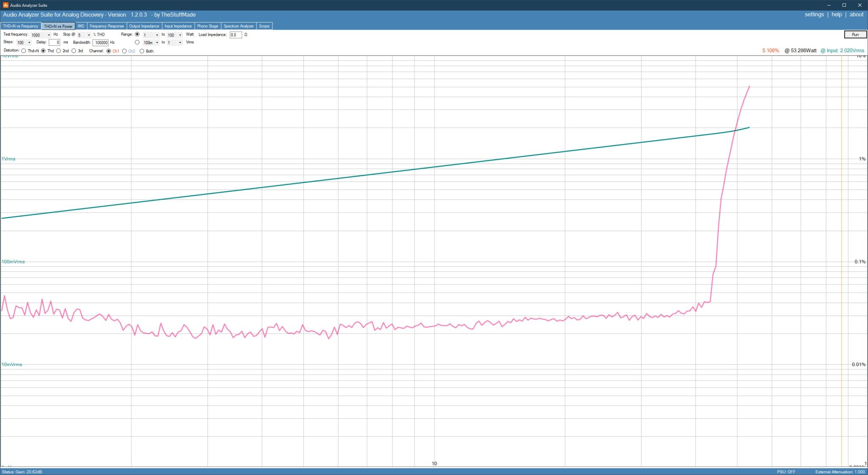Open the about link

pos(857,14)
